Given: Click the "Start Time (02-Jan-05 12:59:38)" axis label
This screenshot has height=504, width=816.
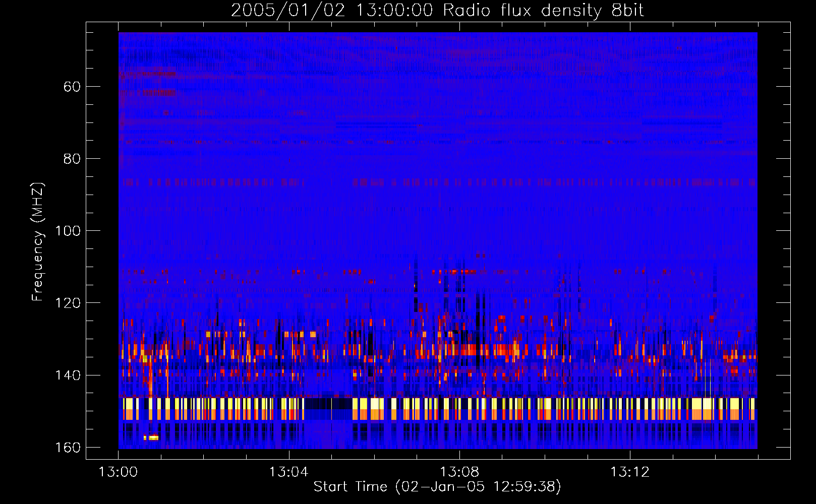Looking at the screenshot, I should (437, 487).
